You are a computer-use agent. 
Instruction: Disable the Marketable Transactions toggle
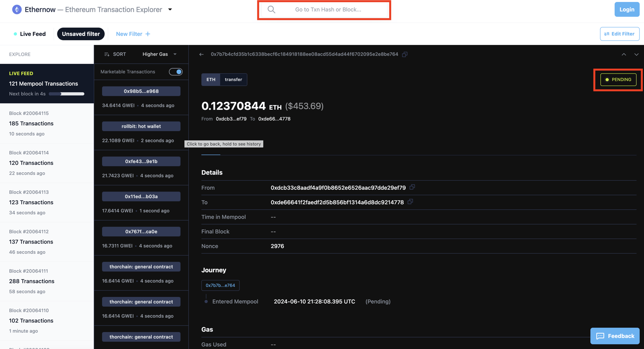[175, 71]
